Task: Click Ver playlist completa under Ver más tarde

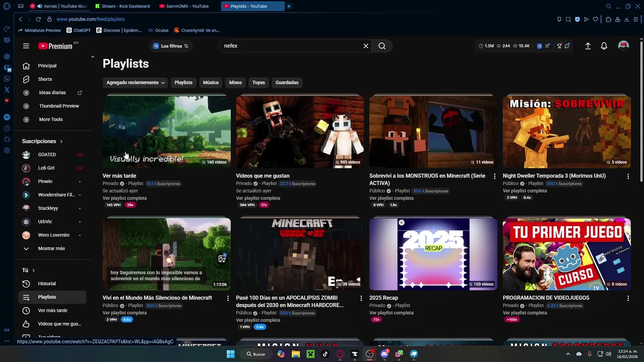Action: tap(125, 198)
